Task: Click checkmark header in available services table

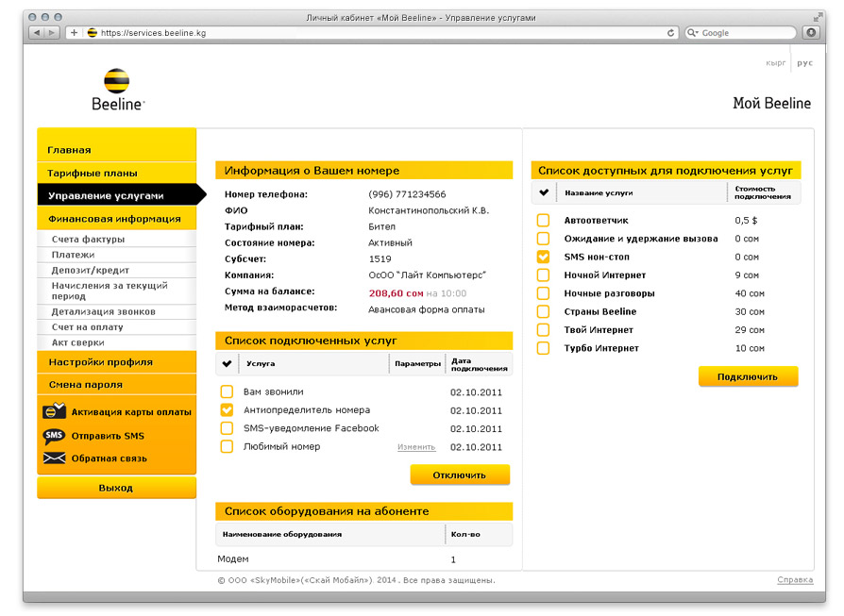Action: [544, 192]
